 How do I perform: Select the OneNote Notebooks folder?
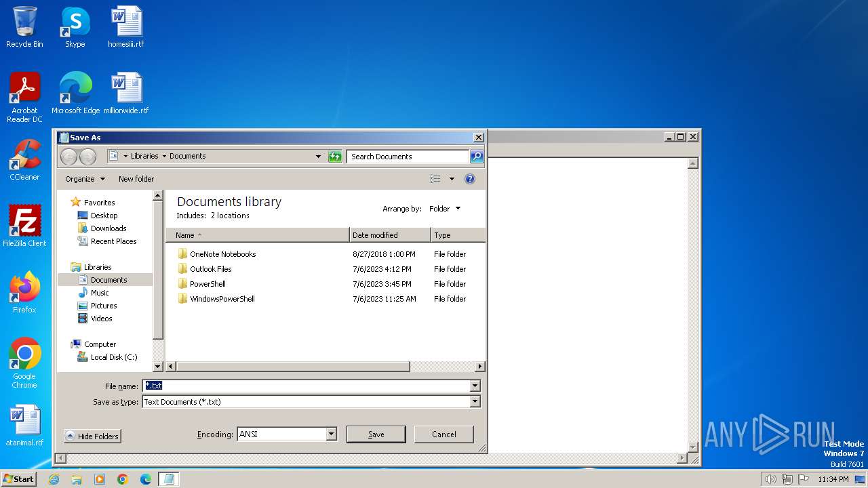pyautogui.click(x=217, y=254)
